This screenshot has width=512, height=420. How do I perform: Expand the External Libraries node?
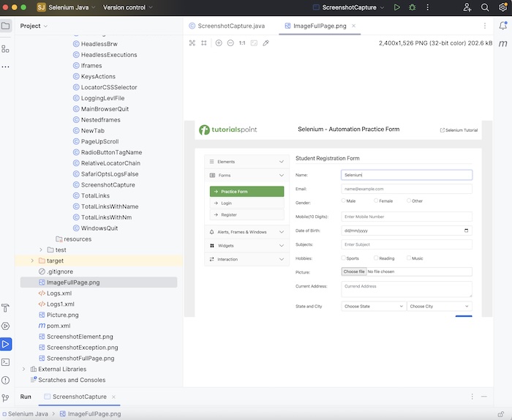tap(23, 370)
